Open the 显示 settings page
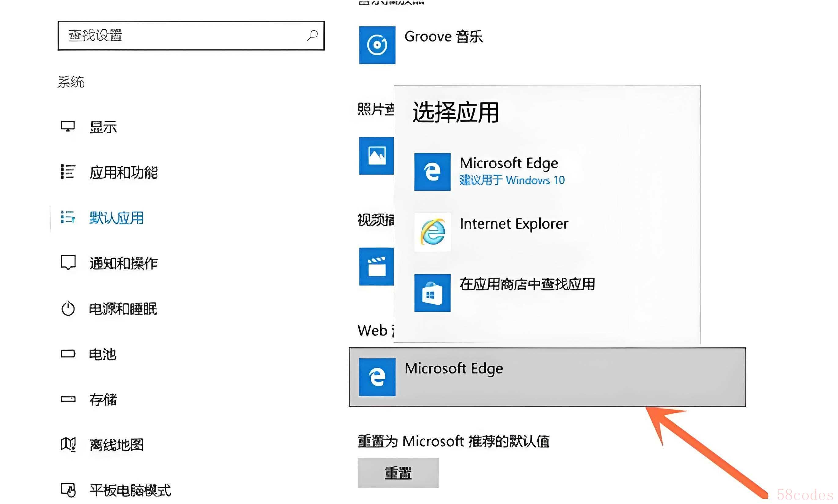The image size is (838, 504). [103, 127]
